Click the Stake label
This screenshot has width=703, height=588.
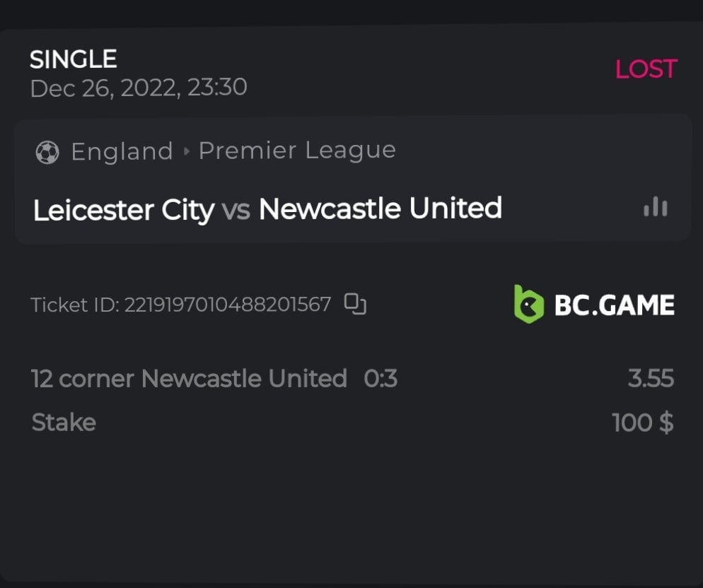click(64, 423)
